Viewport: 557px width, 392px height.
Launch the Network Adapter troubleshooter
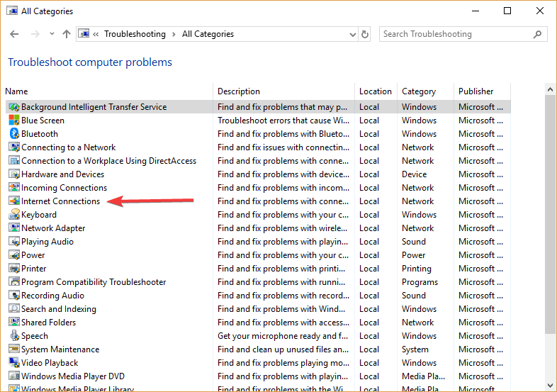pyautogui.click(x=53, y=228)
